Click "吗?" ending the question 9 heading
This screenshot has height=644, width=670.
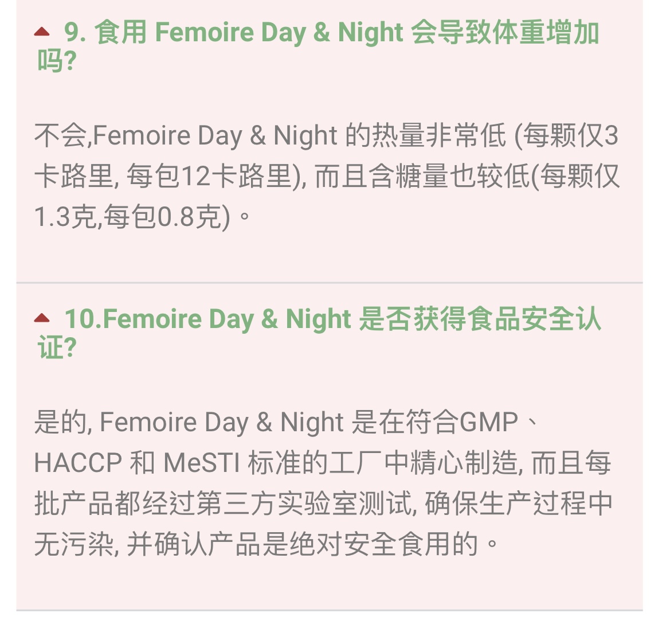pyautogui.click(x=57, y=60)
